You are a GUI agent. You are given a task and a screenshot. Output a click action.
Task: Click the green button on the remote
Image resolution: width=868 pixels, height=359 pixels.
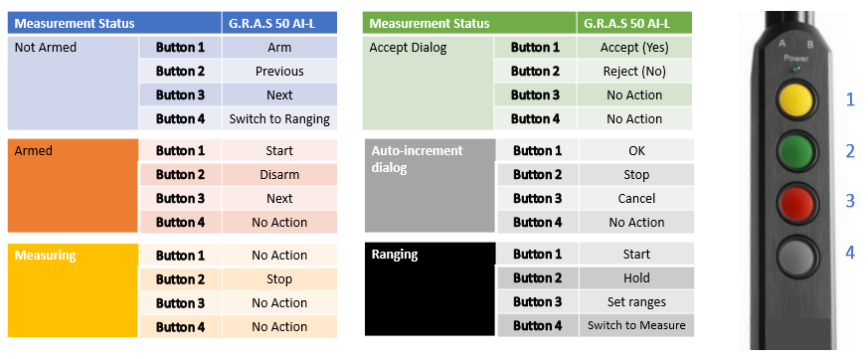point(796,151)
